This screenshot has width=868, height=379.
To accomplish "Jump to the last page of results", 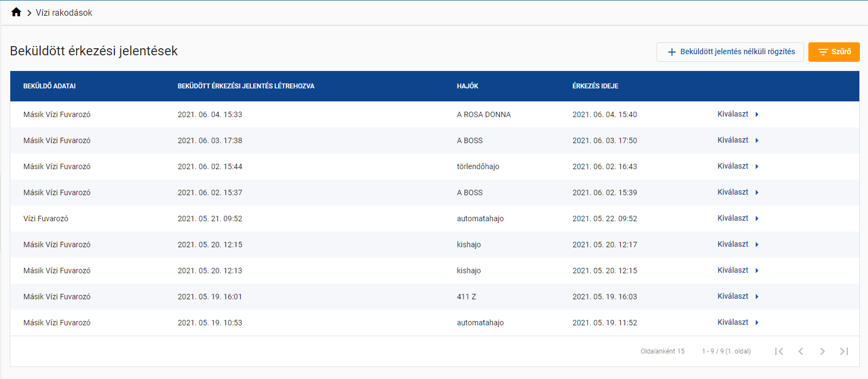I will point(844,351).
